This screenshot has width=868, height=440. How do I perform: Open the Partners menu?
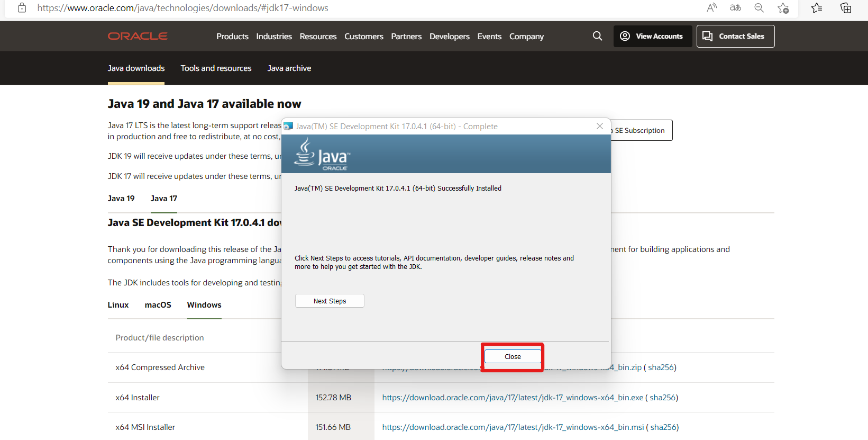[406, 37]
